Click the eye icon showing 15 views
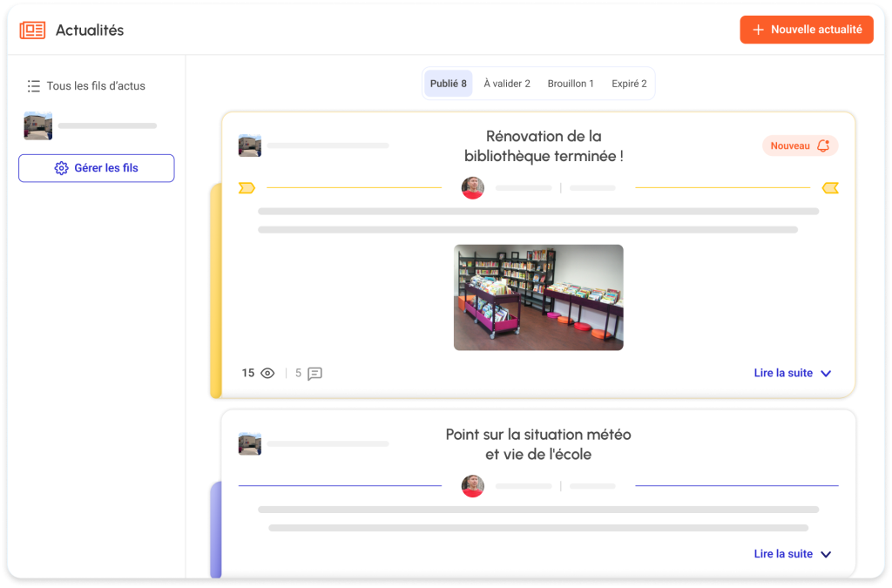The width and height of the screenshot is (892, 588). [267, 373]
